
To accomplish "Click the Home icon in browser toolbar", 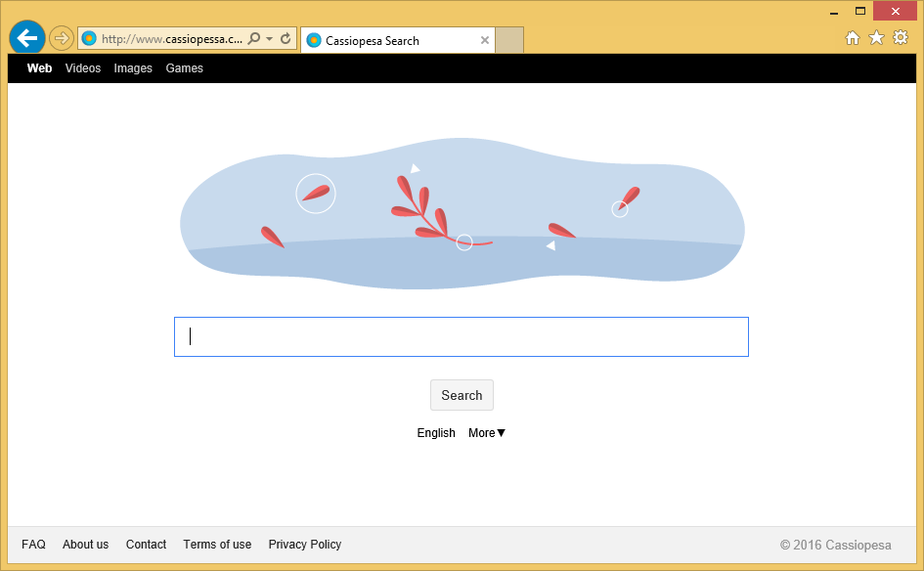I will [852, 38].
